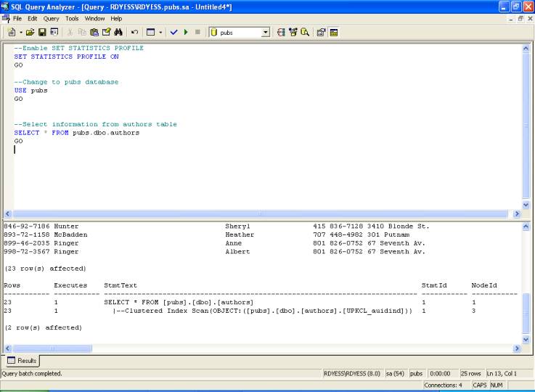Image resolution: width=535 pixels, height=392 pixels.
Task: Click the rightmost toolbar icon to toggle results pane
Action: coord(333,33)
